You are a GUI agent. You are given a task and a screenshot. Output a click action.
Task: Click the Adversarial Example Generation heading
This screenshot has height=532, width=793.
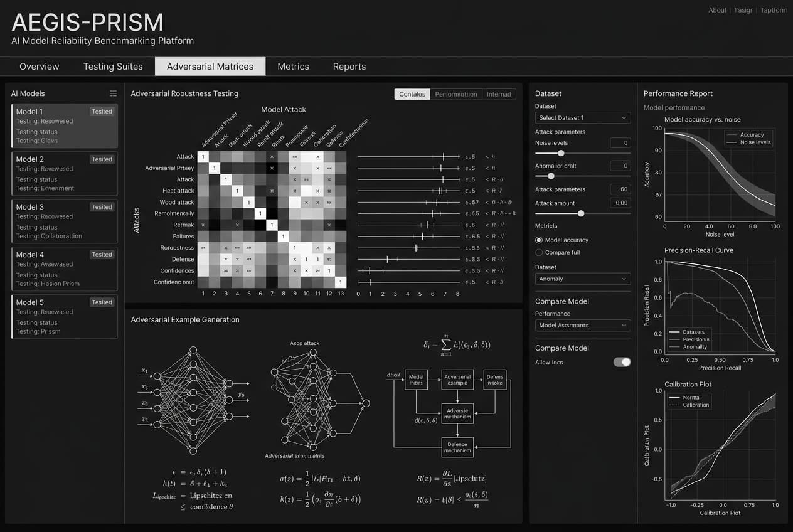coord(185,320)
